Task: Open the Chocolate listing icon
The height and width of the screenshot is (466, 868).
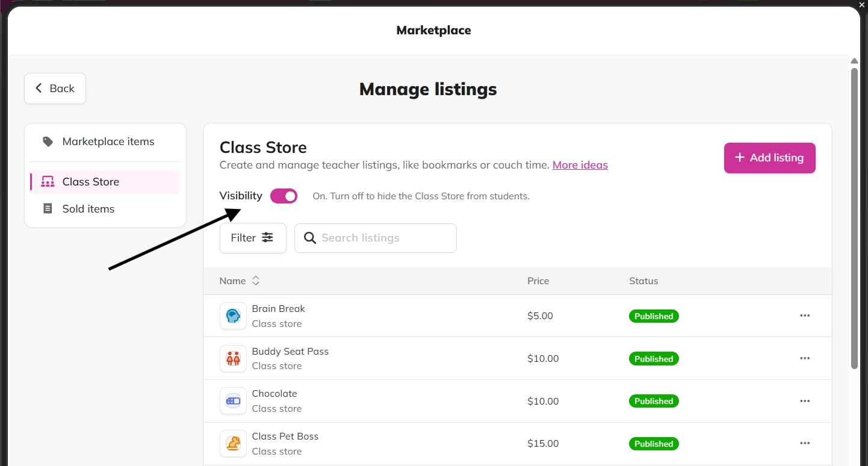Action: tap(233, 401)
